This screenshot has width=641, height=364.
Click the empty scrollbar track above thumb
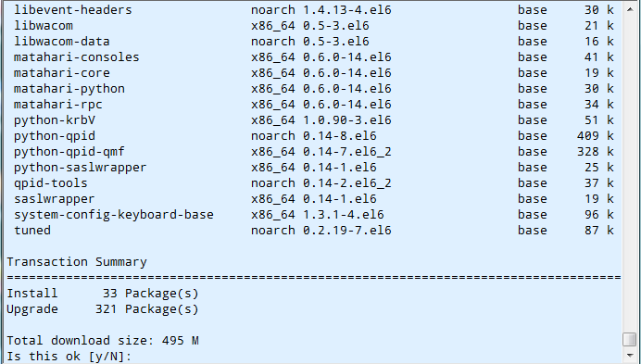[630, 174]
